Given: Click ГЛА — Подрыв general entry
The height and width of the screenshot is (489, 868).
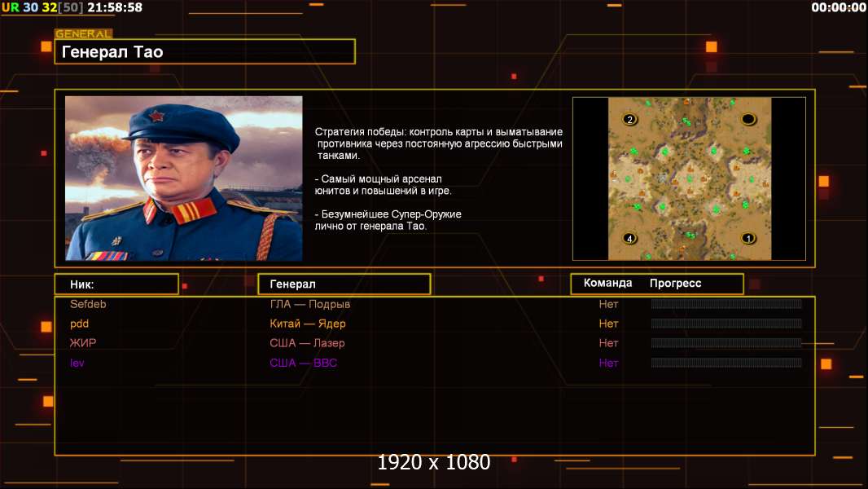Looking at the screenshot, I should [x=310, y=304].
